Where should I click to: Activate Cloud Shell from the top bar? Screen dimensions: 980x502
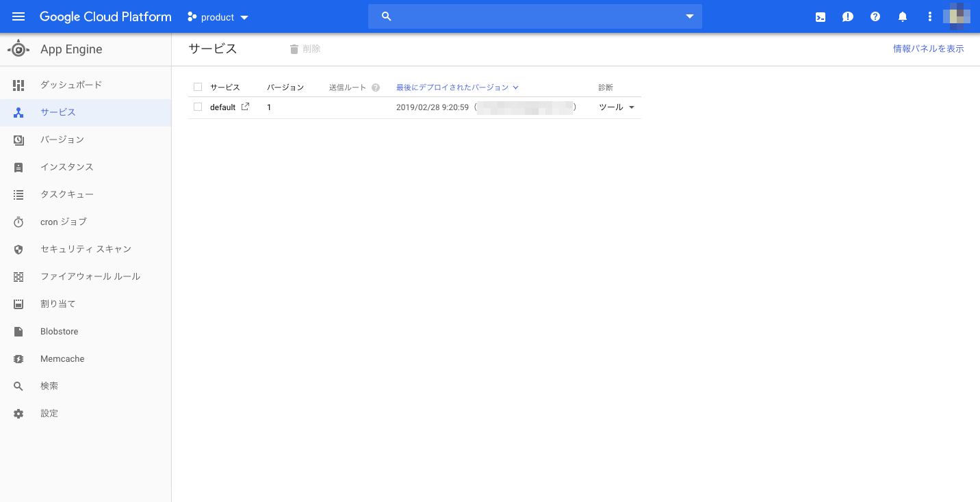click(820, 16)
